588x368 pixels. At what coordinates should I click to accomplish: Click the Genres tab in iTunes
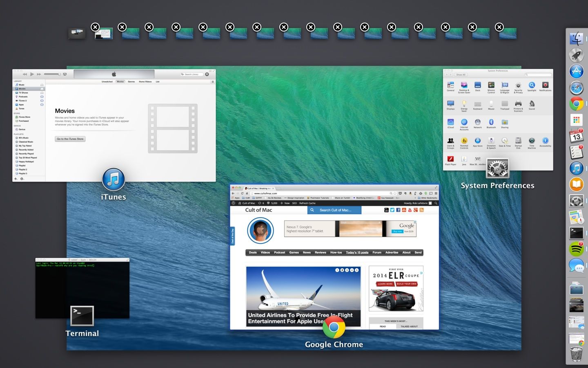click(131, 82)
